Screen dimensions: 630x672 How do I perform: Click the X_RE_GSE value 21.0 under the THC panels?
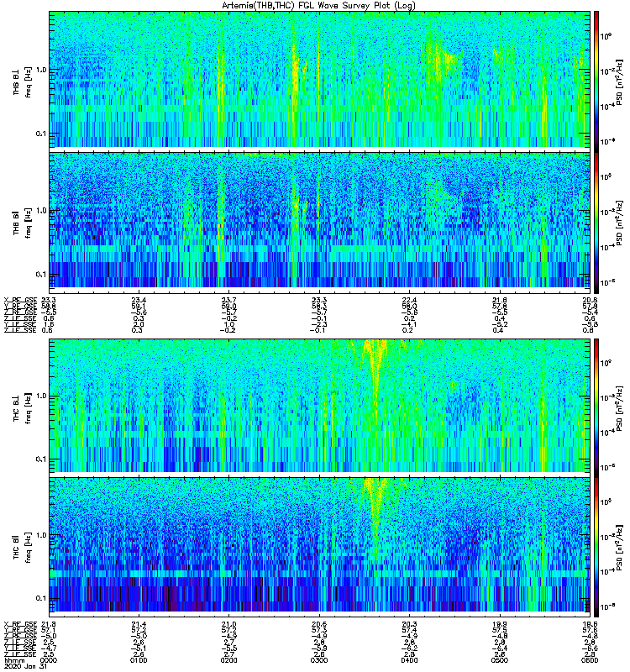click(228, 624)
